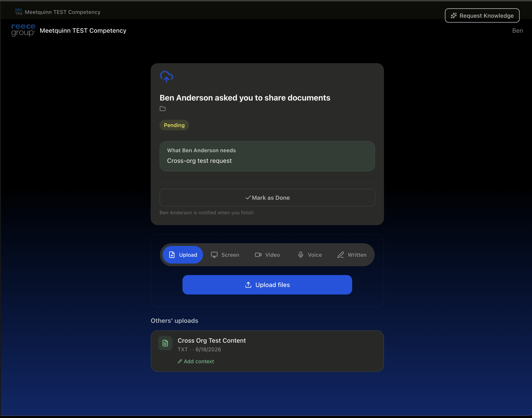Switch to the Screen tab

click(x=225, y=255)
